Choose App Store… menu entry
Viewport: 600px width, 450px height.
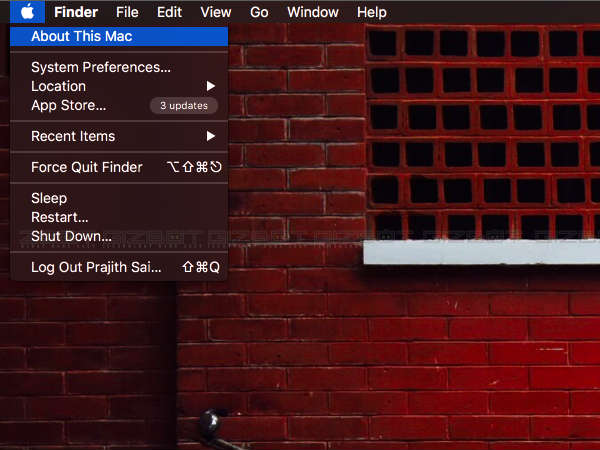68,105
